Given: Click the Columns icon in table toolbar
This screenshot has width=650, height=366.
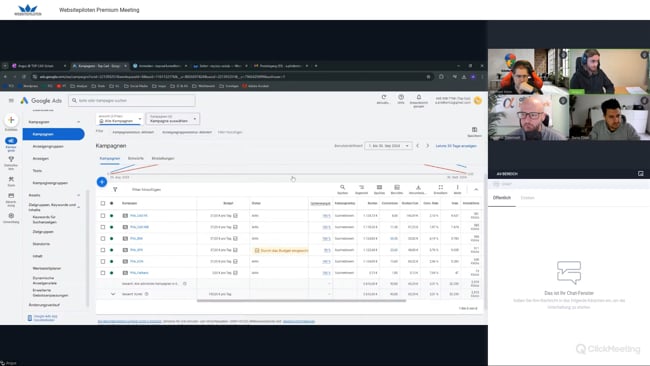Looking at the screenshot, I should point(379,187).
